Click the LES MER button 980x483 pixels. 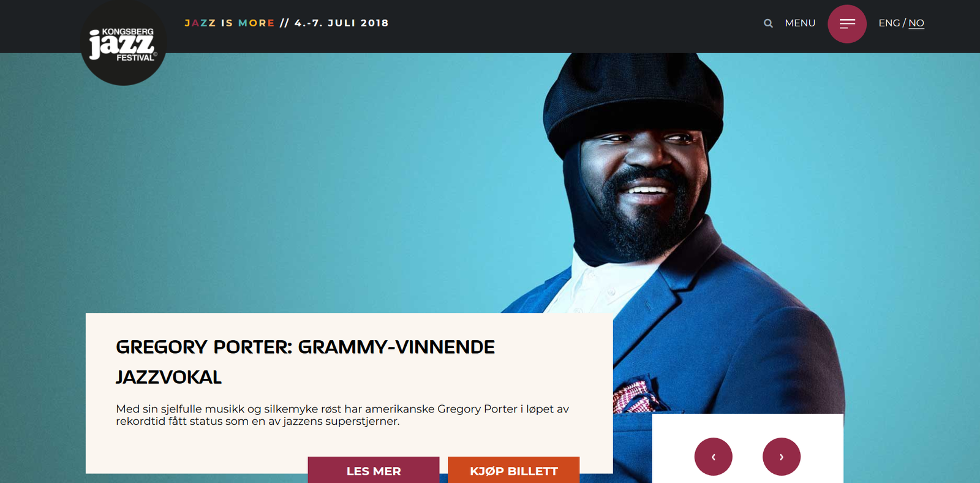[x=374, y=470]
